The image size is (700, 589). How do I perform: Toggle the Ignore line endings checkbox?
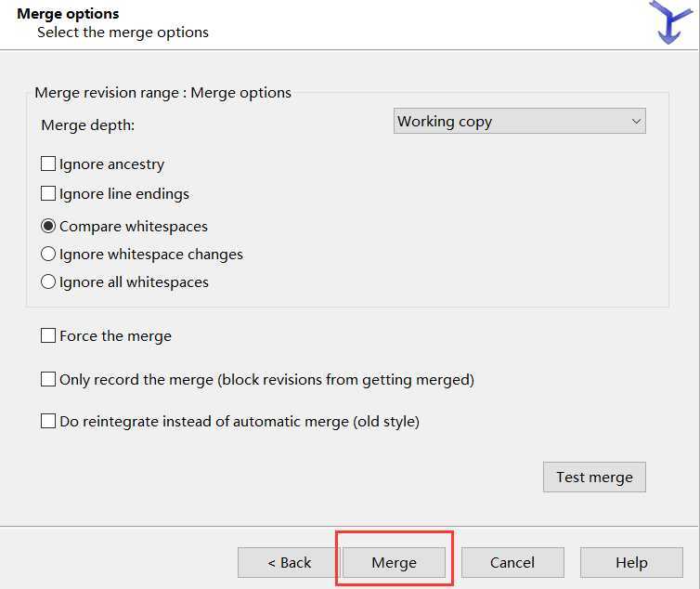(48, 194)
